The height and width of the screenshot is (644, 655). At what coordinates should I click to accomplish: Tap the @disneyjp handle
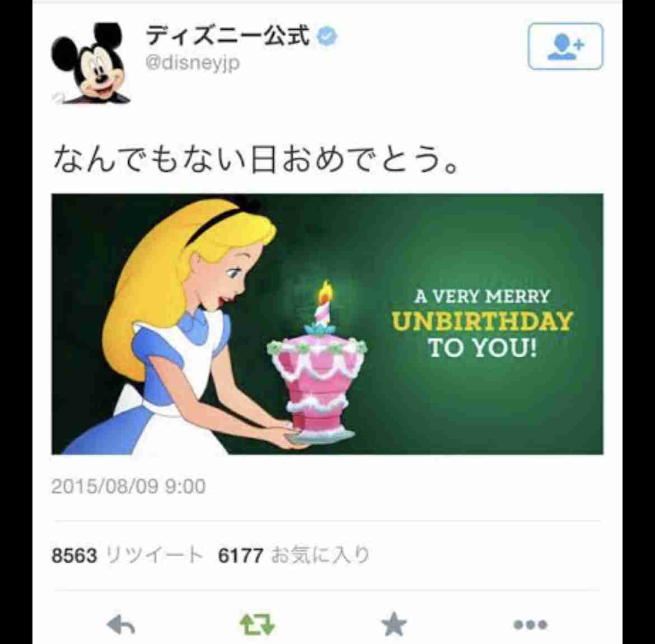[193, 63]
